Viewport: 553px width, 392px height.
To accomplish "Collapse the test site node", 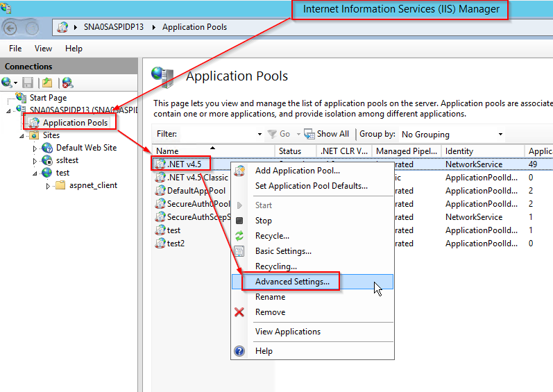I will 35,173.
